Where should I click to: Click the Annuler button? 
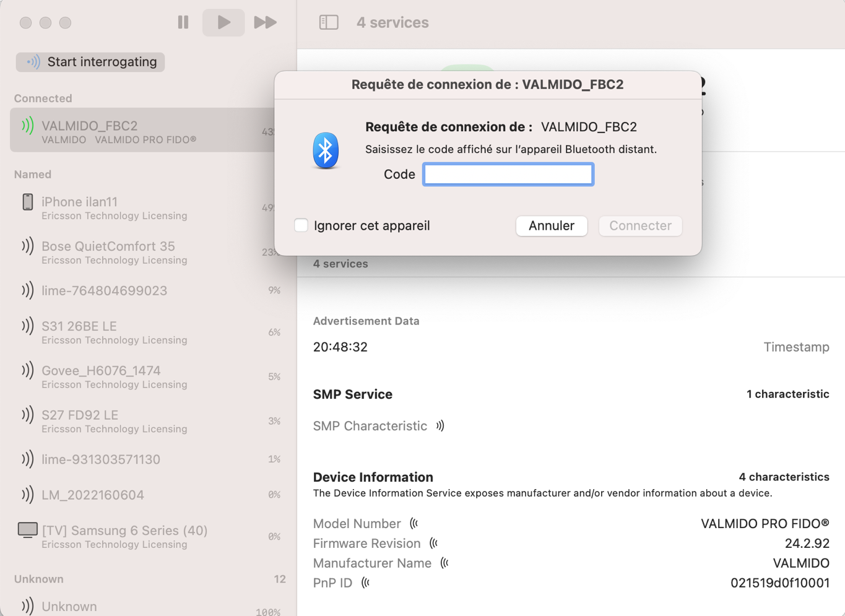click(x=552, y=225)
